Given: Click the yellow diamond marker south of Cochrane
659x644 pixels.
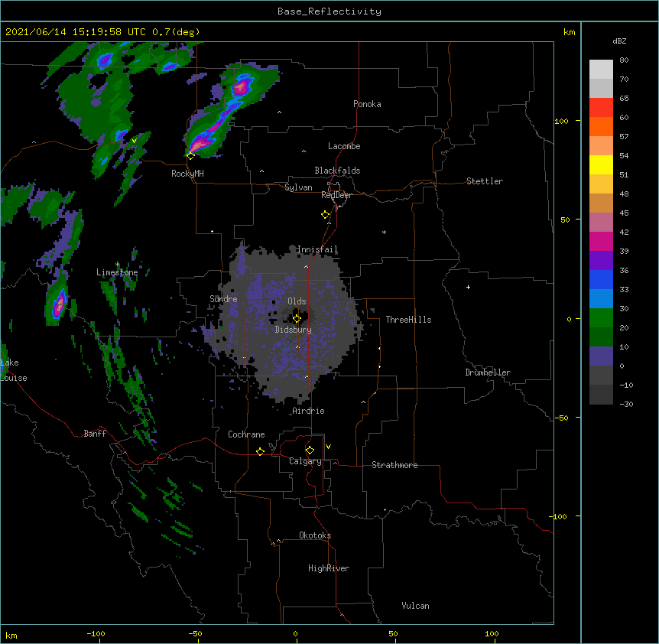Looking at the screenshot, I should click(260, 451).
